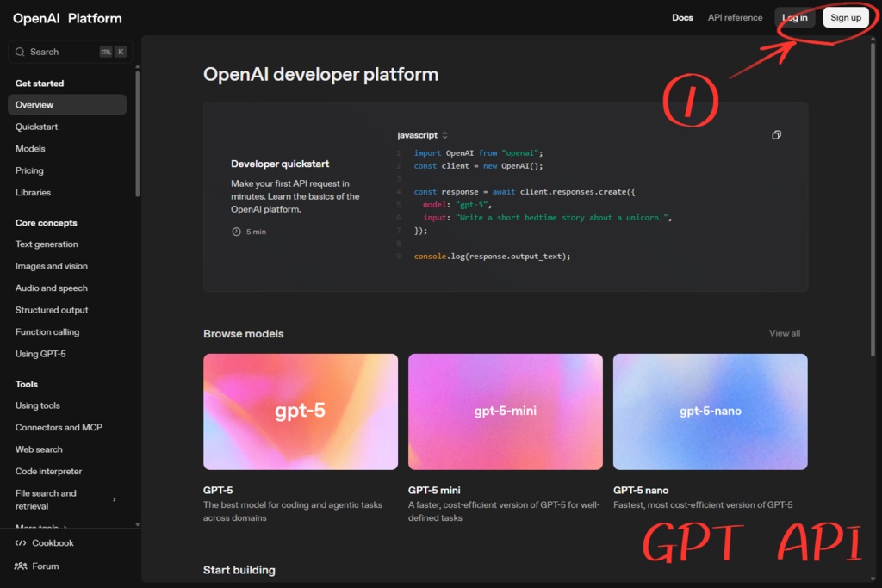Open Images and vision page
882x588 pixels.
(51, 266)
